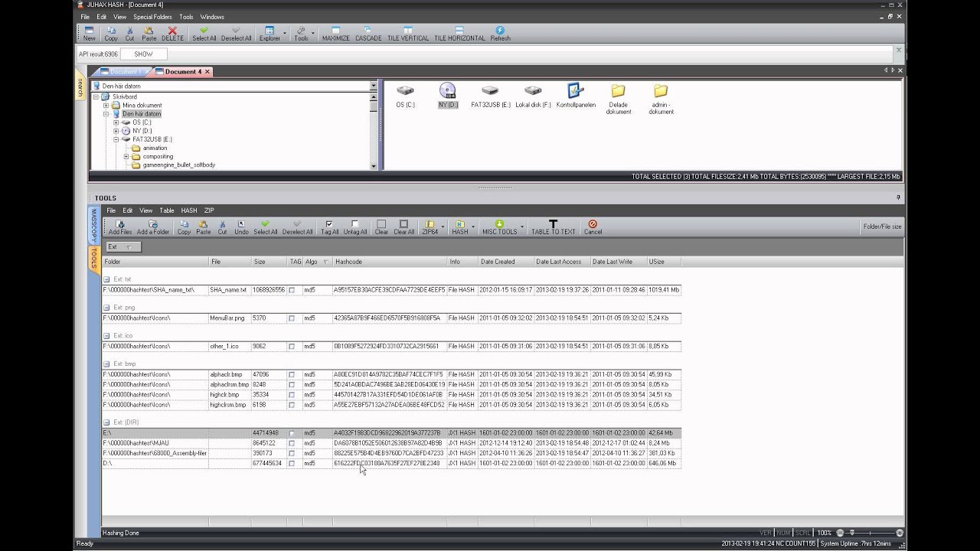Tick the TAG checkbox for other_1.ico
This screenshot has height=551, width=980.
click(x=292, y=347)
